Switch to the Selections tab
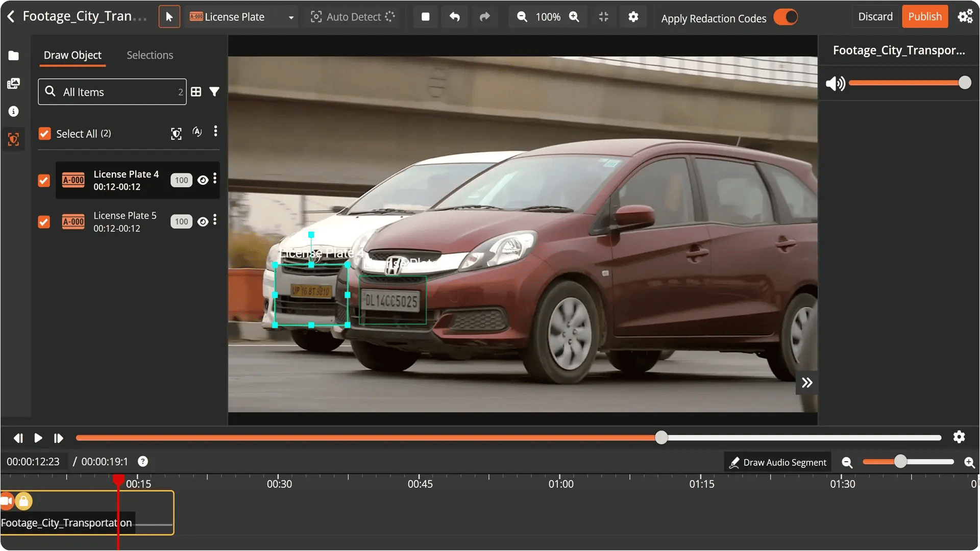The image size is (980, 551). tap(150, 55)
